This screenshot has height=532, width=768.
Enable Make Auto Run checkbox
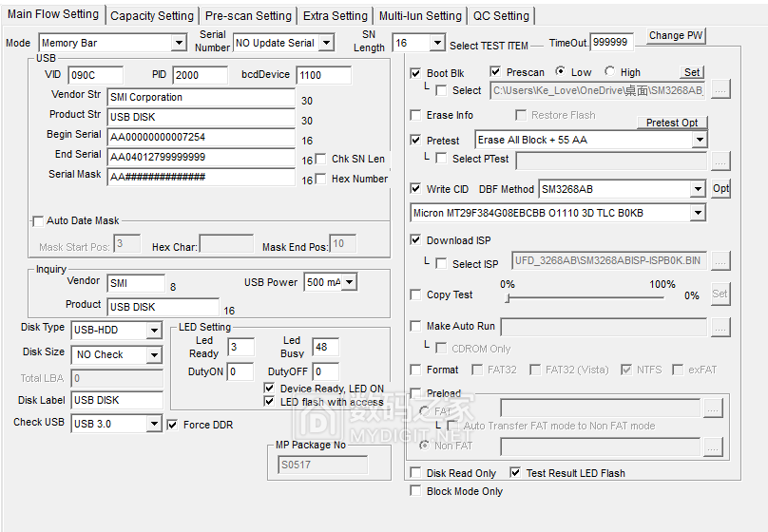tap(415, 326)
